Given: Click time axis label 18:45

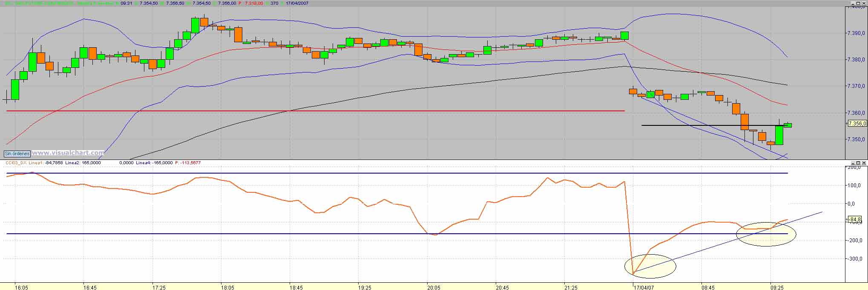Looking at the screenshot, I should click(x=296, y=287).
